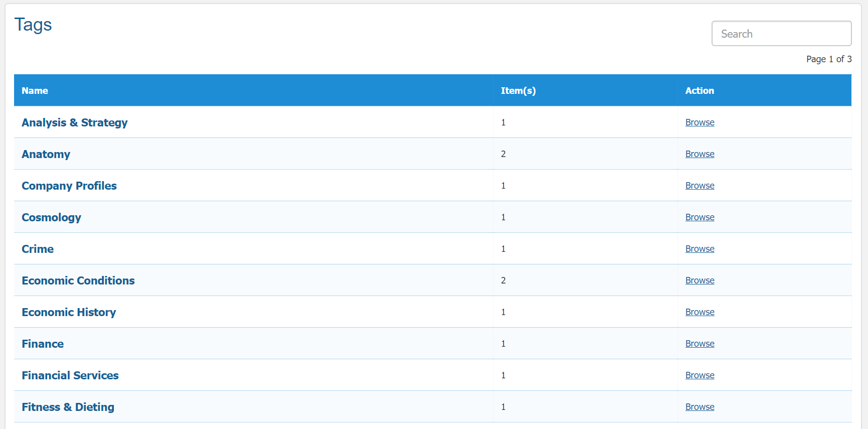This screenshot has width=868, height=429.
Task: Browse items for Fitness & Dieting
Action: 700,407
